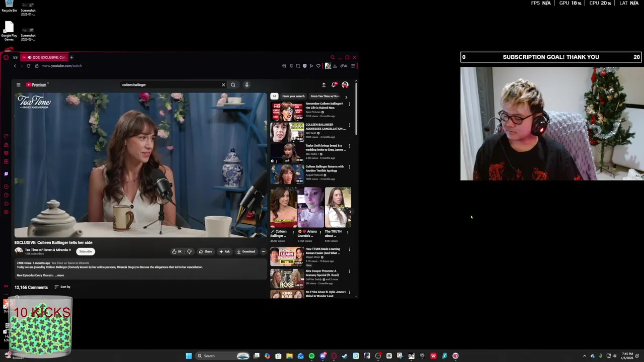Switch to the '(202) EXCLUSIVE' browser tab
The width and height of the screenshot is (644, 362).
tap(45, 57)
